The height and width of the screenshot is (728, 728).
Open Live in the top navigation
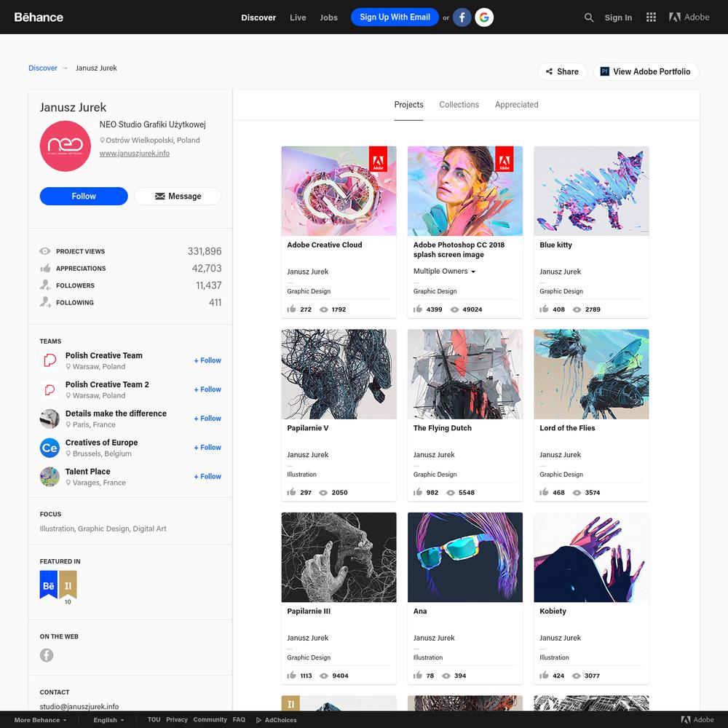click(x=298, y=17)
